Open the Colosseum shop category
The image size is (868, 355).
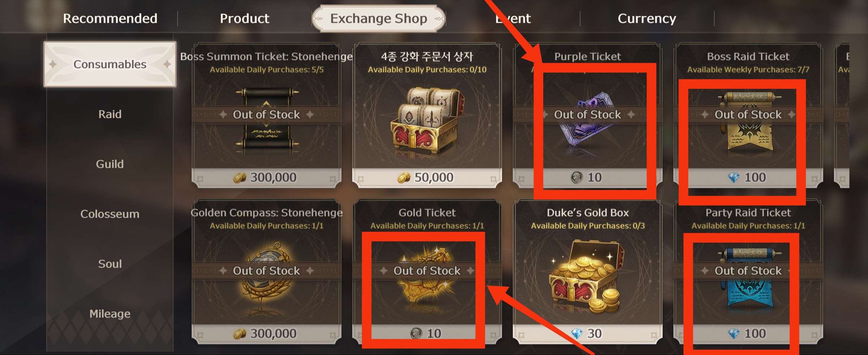click(110, 214)
